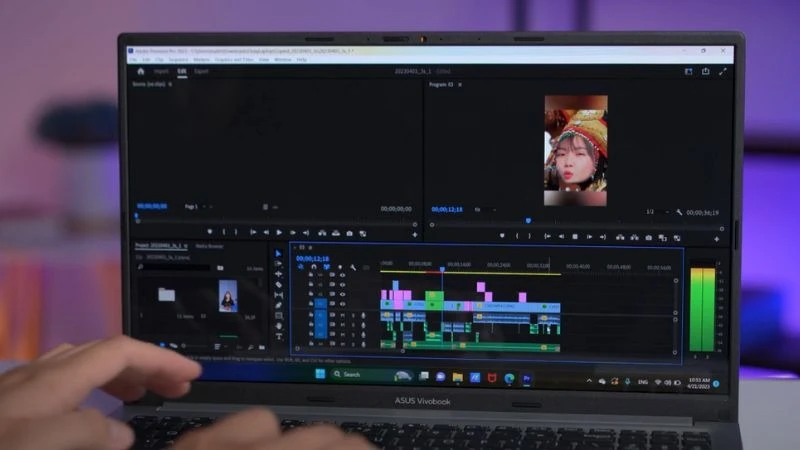Open the File menu

coord(133,60)
